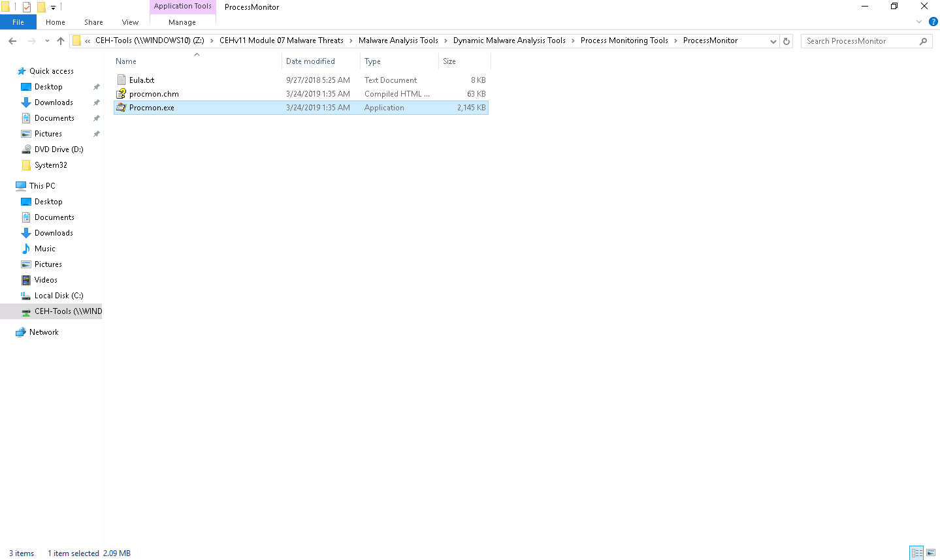Click Quick access in navigation pane
Screen dimensions: 940x560
click(x=52, y=71)
